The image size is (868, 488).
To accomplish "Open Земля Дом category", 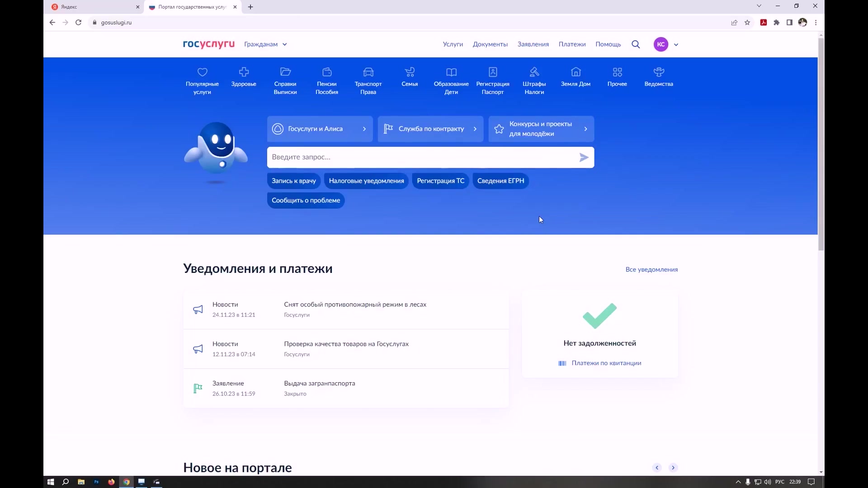I will tap(576, 77).
